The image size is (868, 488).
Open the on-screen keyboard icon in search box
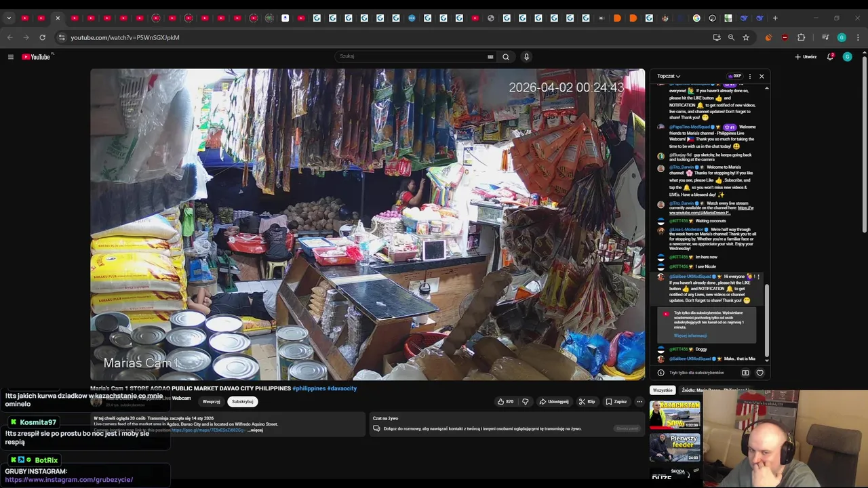click(x=490, y=57)
